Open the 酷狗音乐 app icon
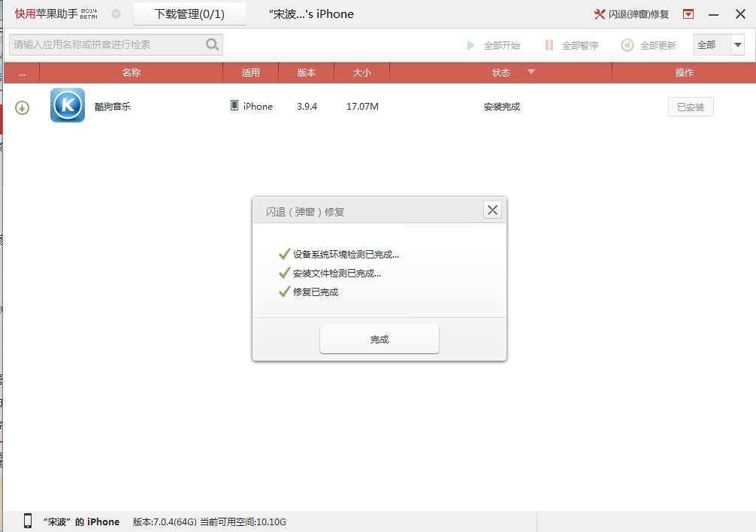 68,105
